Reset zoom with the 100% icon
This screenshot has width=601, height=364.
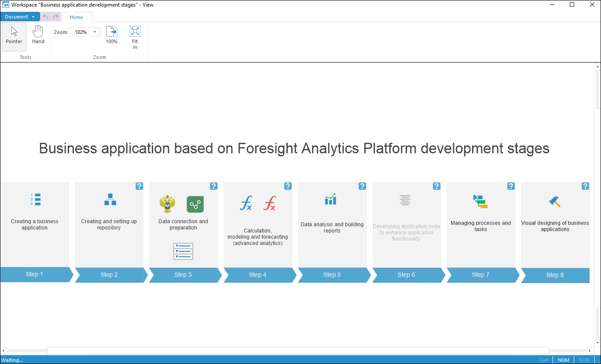[112, 35]
